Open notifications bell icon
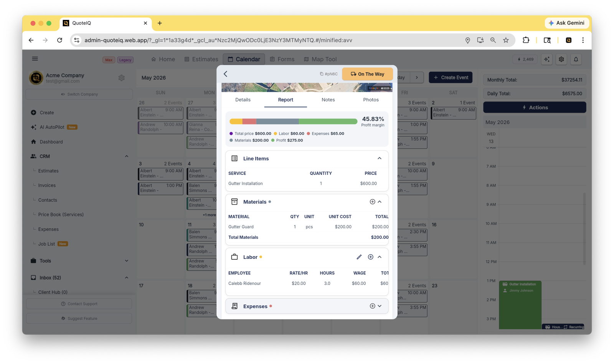Image resolution: width=614 pixels, height=364 pixels. coord(576,59)
